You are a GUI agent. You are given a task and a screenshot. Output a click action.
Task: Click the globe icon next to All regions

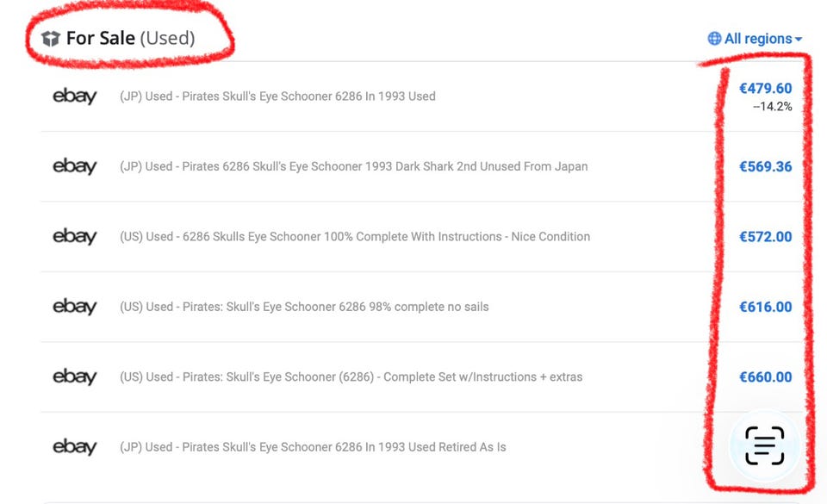pyautogui.click(x=714, y=39)
